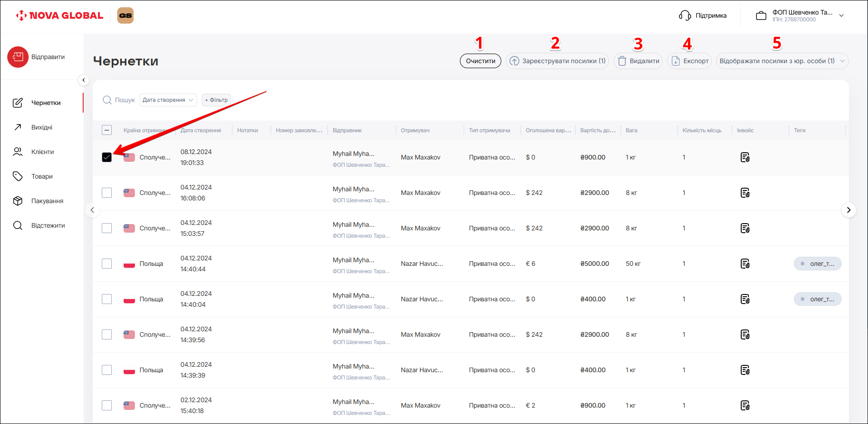Click the олег_т tag in the 50 кг row
The height and width of the screenshot is (424, 868).
817,264
